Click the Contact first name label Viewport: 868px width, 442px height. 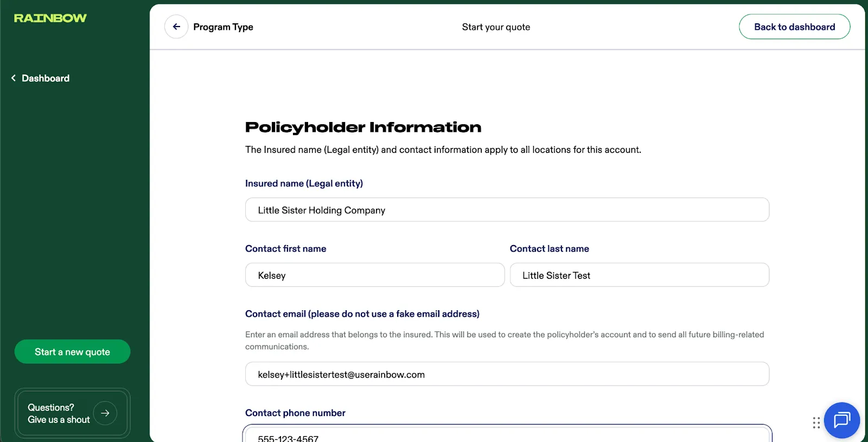[x=285, y=249]
